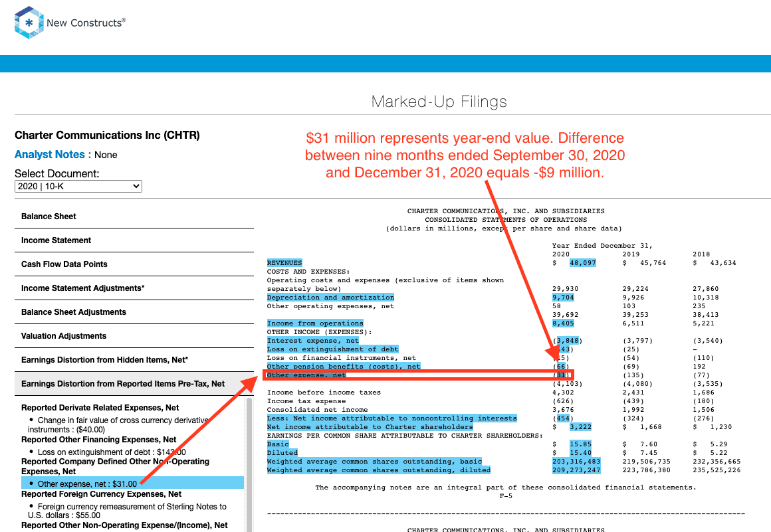Click highlighted diluted EPS value 15.40

click(581, 453)
